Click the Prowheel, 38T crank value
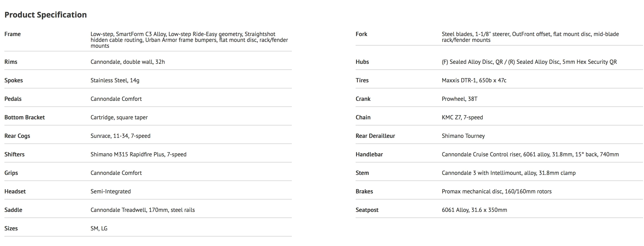Viewport: 644px width, 246px height. click(459, 99)
